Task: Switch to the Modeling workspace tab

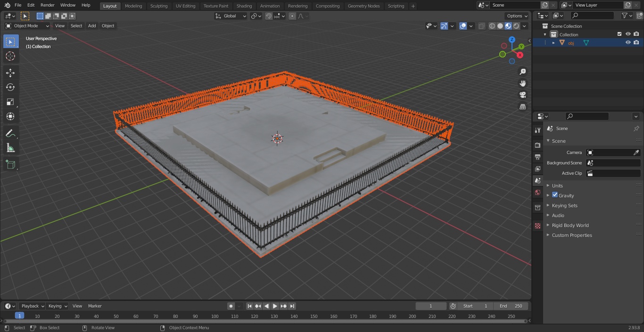Action: (133, 6)
